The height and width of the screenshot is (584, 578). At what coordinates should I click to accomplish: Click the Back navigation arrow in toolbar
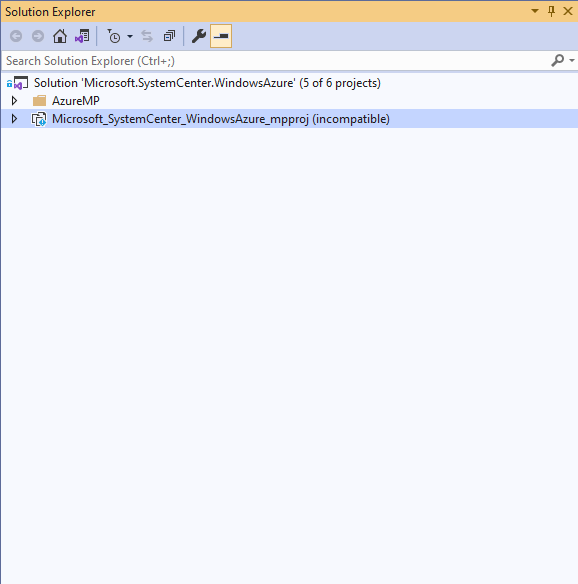[16, 36]
